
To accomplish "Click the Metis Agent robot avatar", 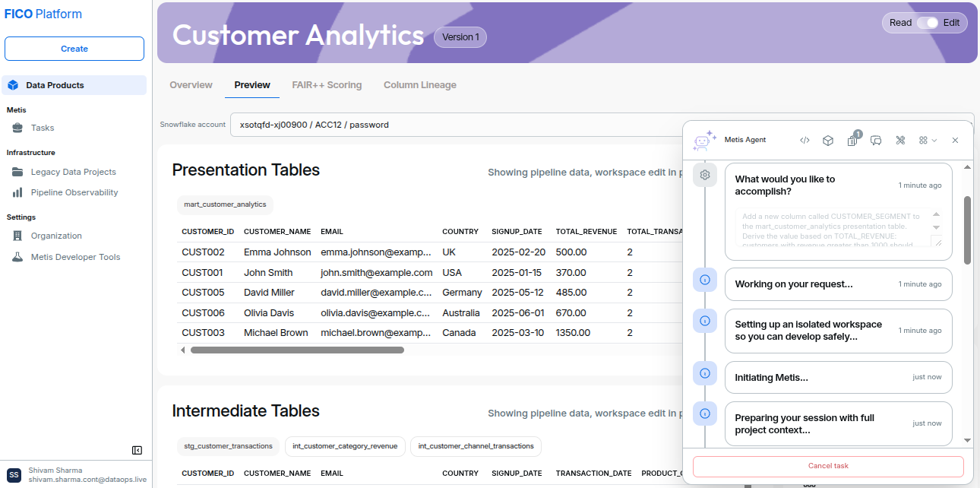I will pos(704,140).
